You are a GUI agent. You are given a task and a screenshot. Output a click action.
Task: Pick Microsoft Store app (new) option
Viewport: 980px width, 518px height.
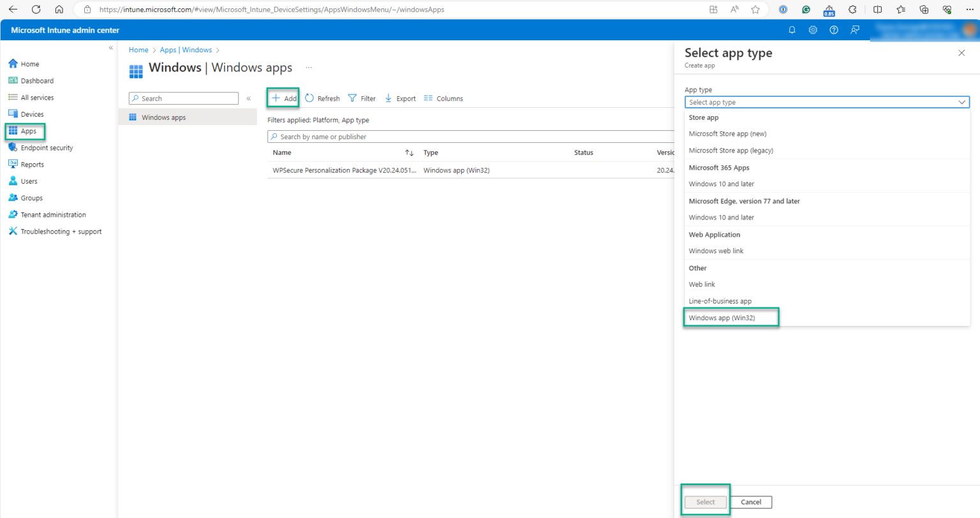[727, 134]
